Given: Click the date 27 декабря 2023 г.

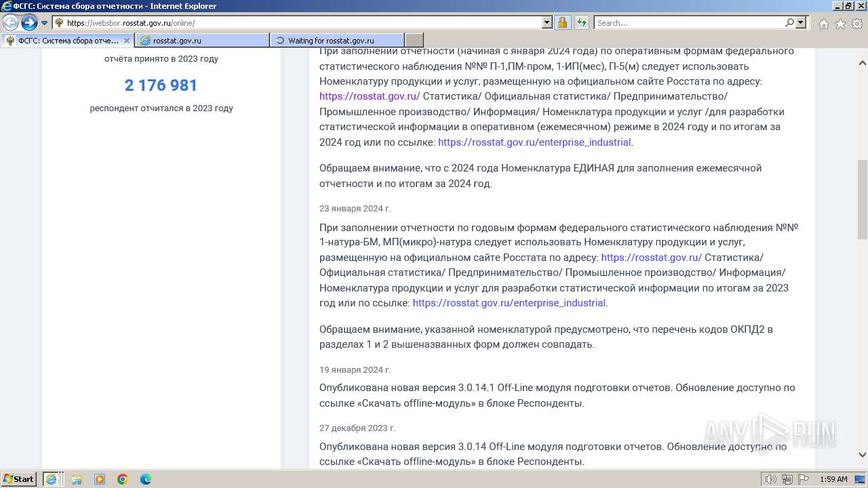Looking at the screenshot, I should 357,428.
